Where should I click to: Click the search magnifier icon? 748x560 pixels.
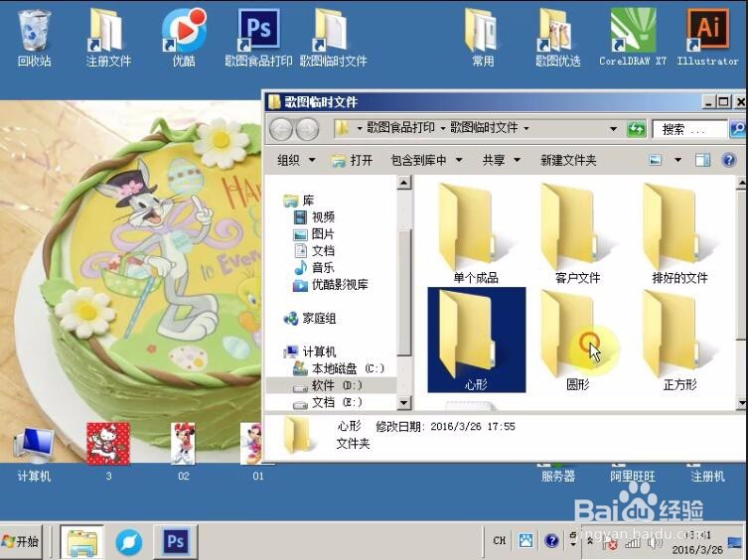click(737, 129)
